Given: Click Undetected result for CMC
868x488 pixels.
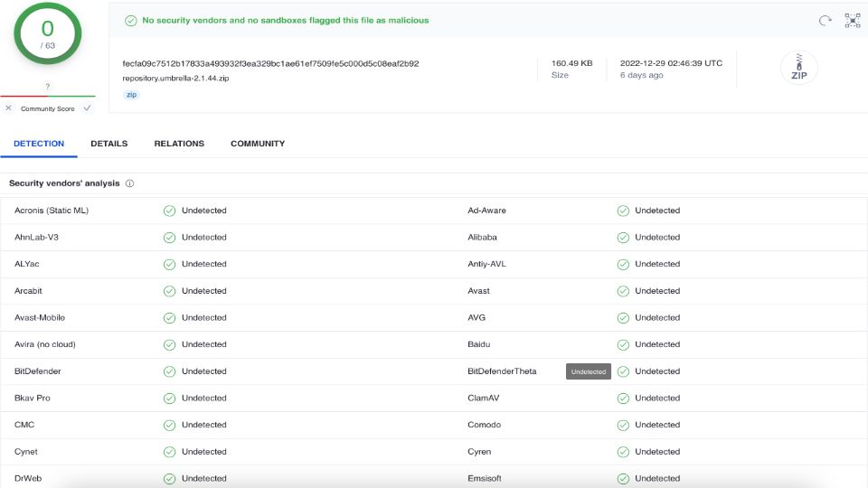Looking at the screenshot, I should 204,425.
